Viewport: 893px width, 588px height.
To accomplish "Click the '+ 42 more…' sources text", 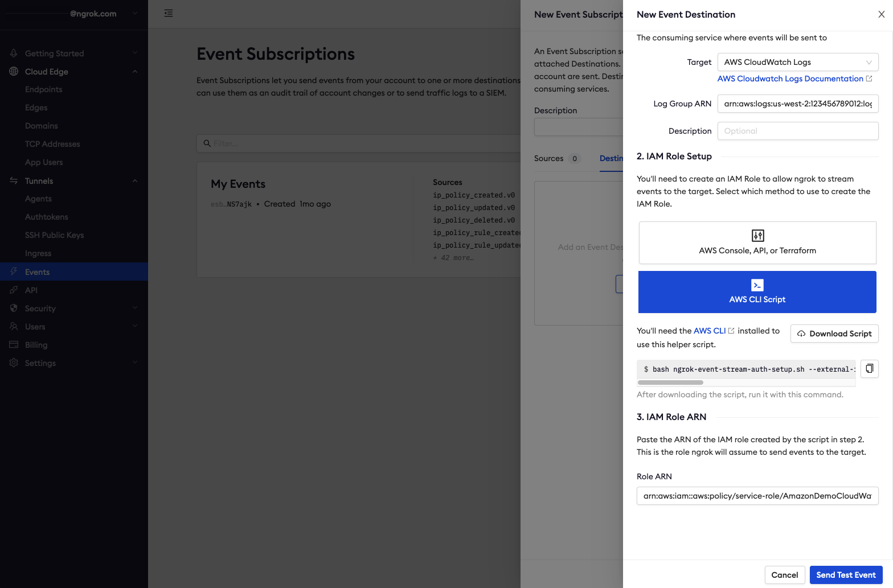I will 453,258.
